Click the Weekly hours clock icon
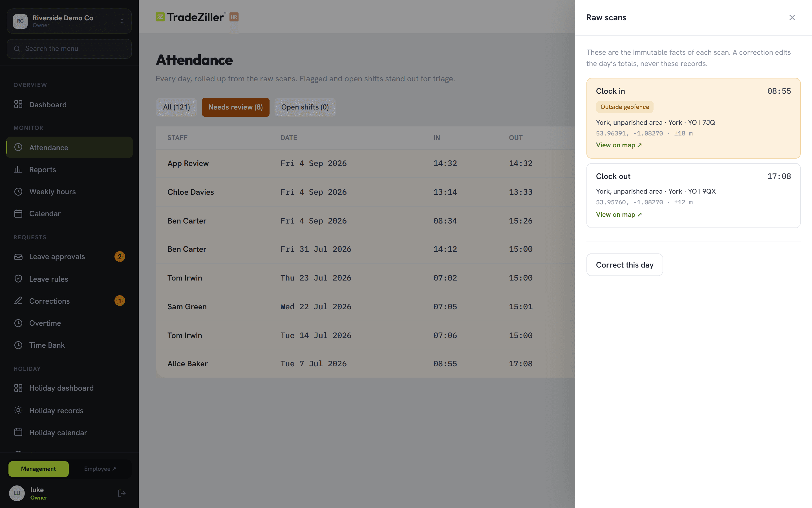This screenshot has height=508, width=812. (18, 192)
